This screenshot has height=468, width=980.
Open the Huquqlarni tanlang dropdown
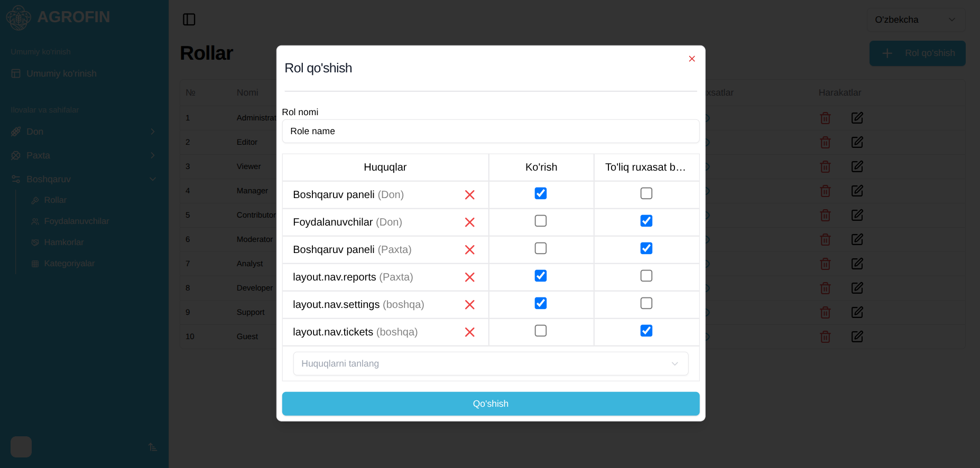pyautogui.click(x=491, y=363)
